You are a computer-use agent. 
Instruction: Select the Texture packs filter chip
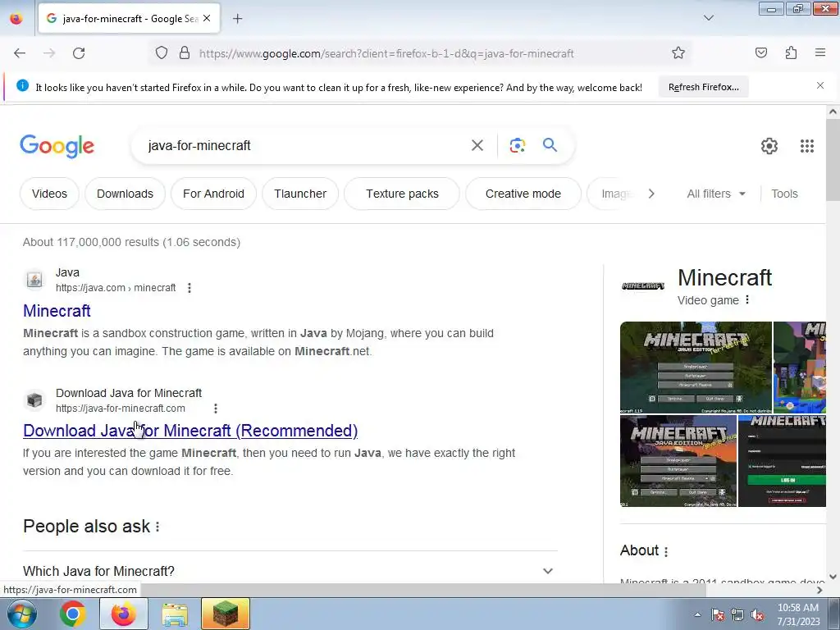(x=402, y=194)
